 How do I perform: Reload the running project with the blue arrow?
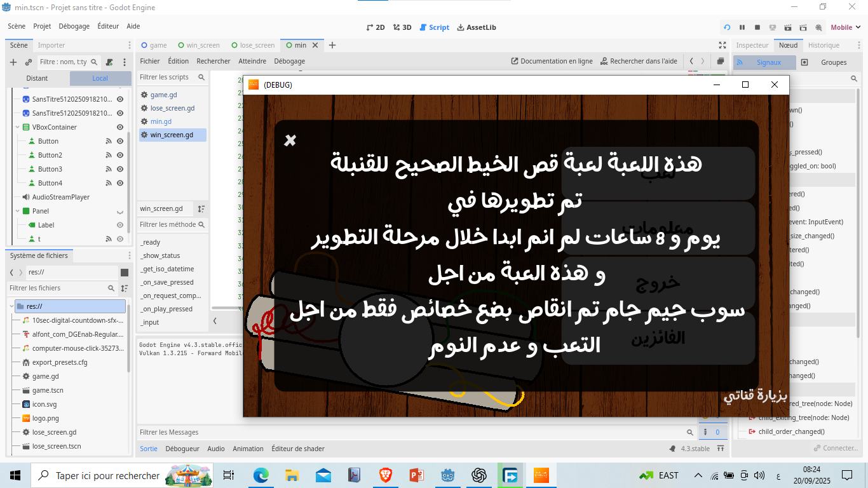click(x=727, y=27)
